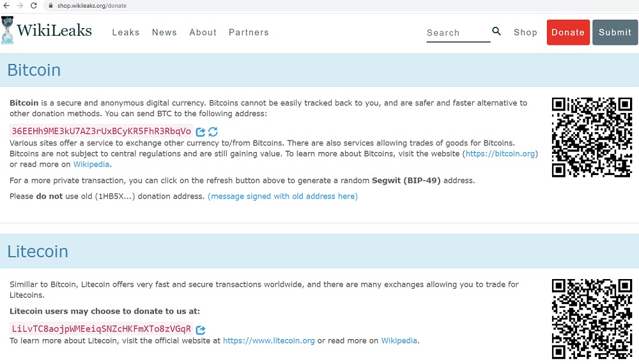
Task: Click the WikiLeaks hourglass logo
Action: coord(8,31)
